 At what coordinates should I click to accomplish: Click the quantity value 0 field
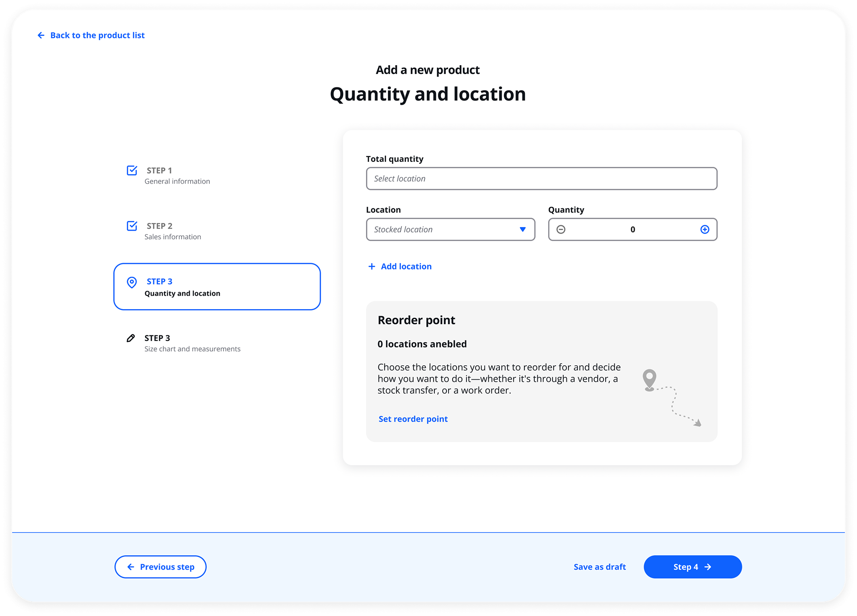pos(632,229)
